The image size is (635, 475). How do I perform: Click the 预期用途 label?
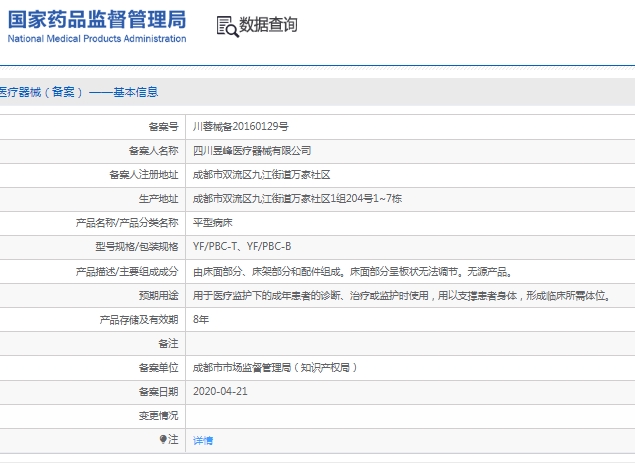pyautogui.click(x=158, y=296)
